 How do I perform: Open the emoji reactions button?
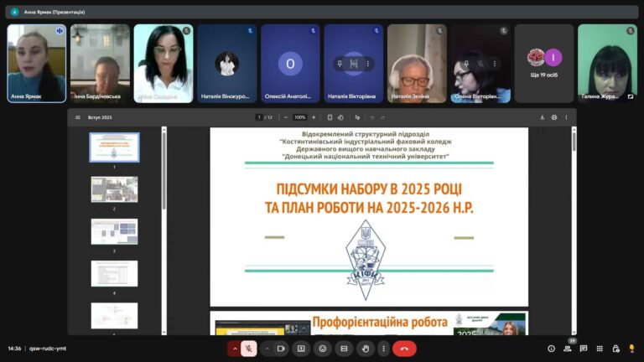[x=322, y=349]
